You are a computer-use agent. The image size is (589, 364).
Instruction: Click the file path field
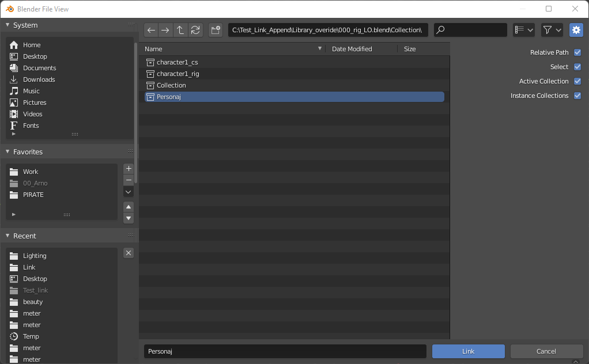coord(328,30)
